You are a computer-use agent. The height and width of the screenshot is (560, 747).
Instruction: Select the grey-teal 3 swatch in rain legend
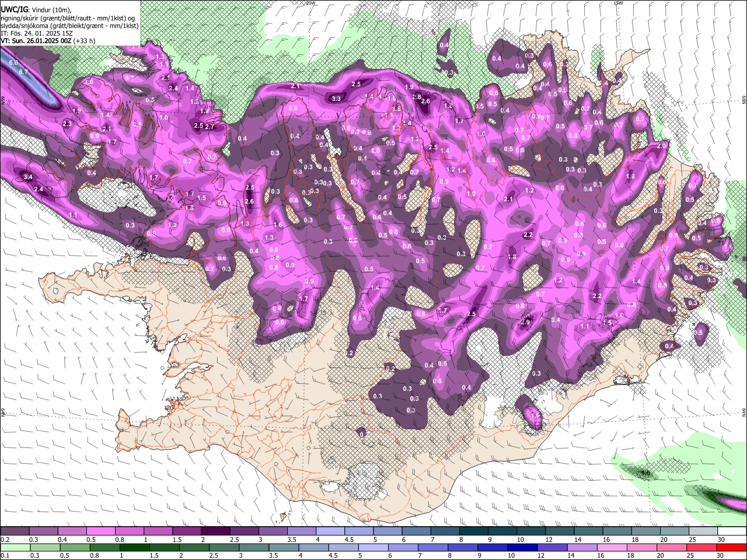pyautogui.click(x=254, y=547)
